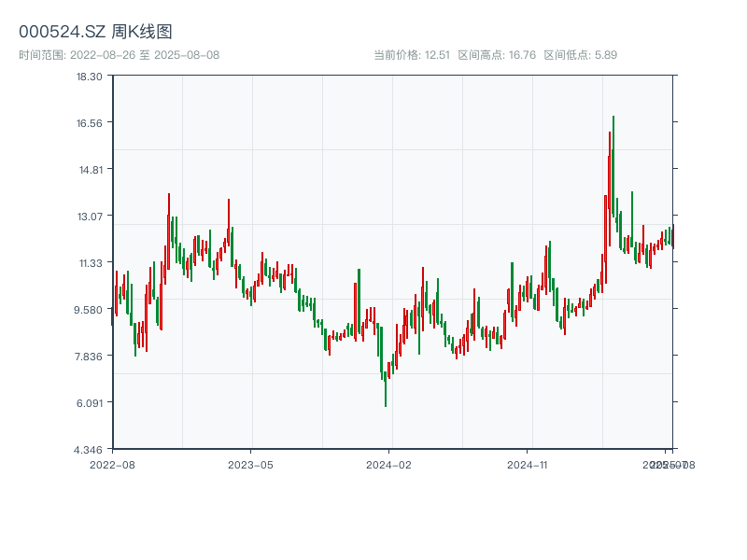This screenshot has width=747, height=560.
Task: Click the 区间高点 16.76 label
Action: click(497, 55)
